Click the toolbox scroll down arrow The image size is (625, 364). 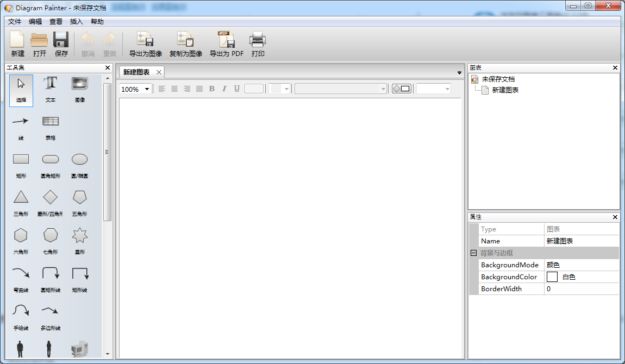coord(107,354)
